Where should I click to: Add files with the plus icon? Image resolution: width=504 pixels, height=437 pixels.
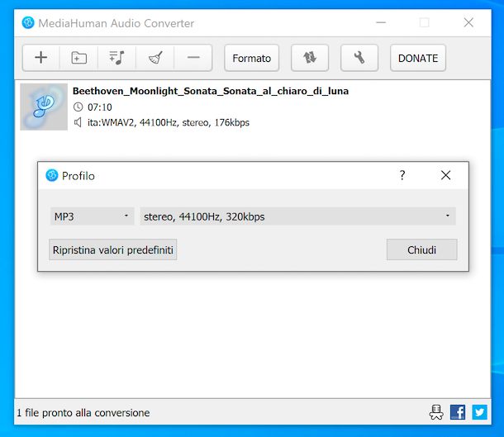click(x=40, y=58)
